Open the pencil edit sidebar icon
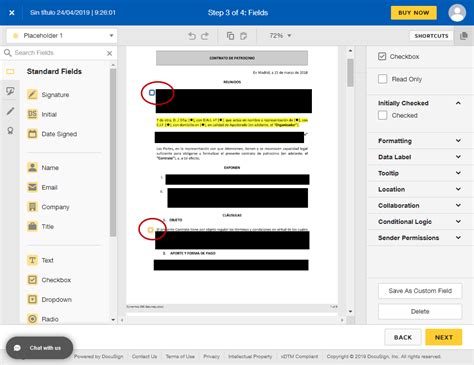Image resolution: width=474 pixels, height=365 pixels. 10,111
